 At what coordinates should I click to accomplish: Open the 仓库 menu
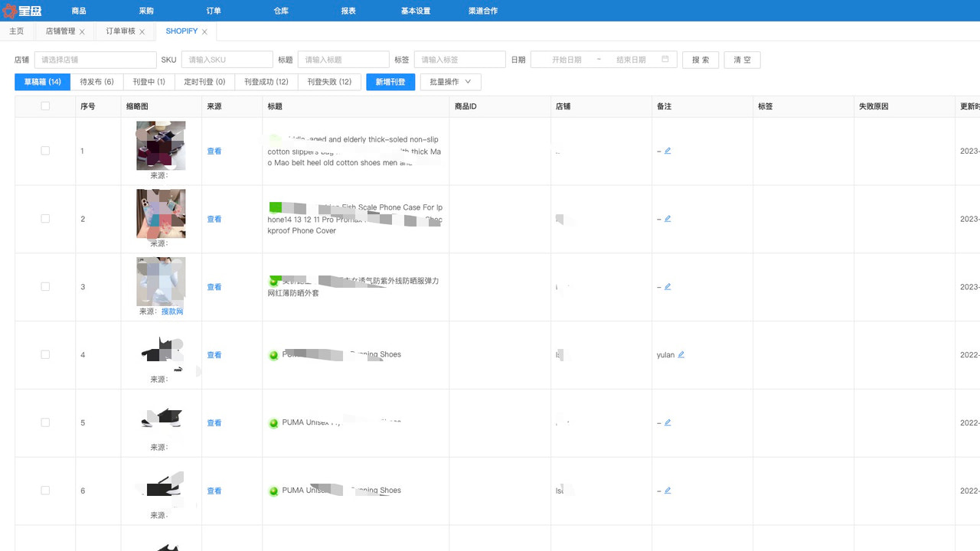point(281,11)
